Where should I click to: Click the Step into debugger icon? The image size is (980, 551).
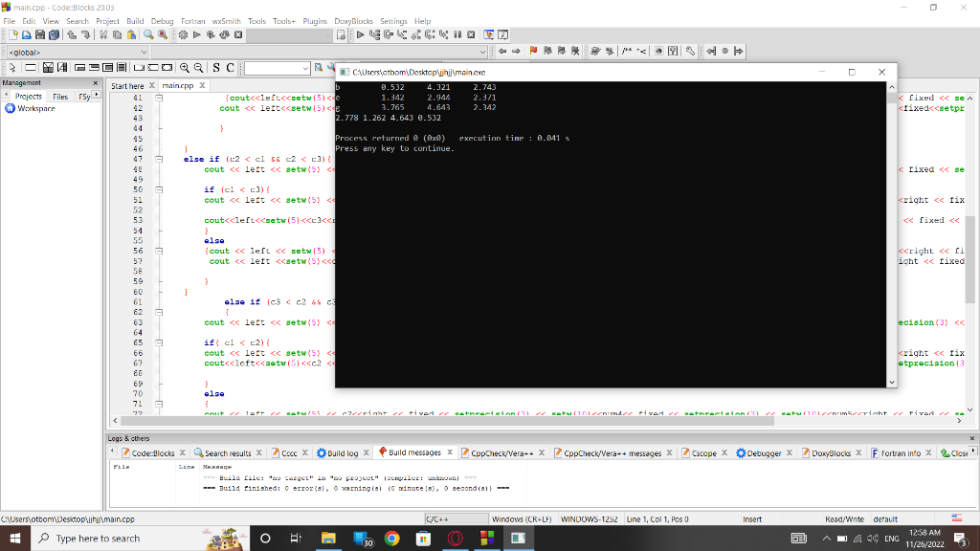pyautogui.click(x=397, y=34)
